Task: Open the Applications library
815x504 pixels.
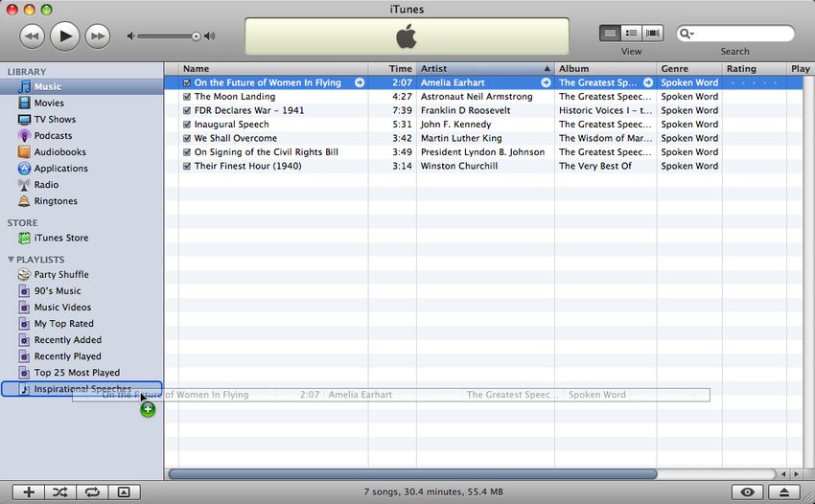Action: (81, 169)
